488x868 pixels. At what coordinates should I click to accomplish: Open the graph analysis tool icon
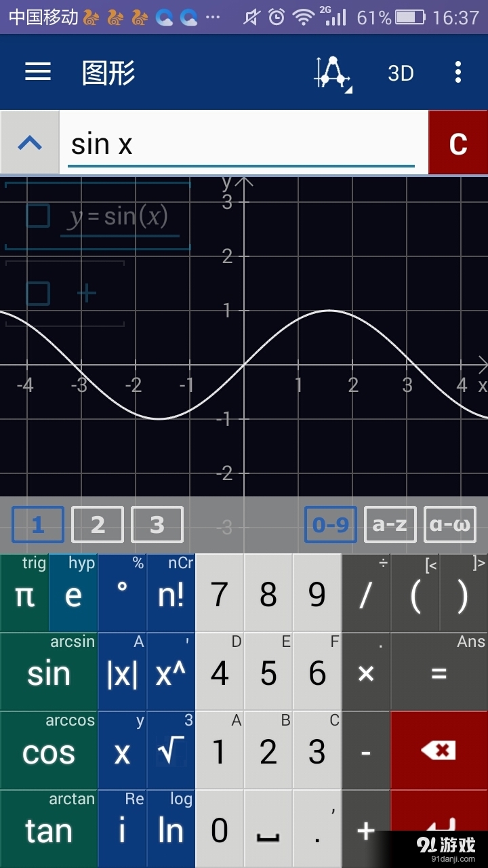(x=332, y=73)
